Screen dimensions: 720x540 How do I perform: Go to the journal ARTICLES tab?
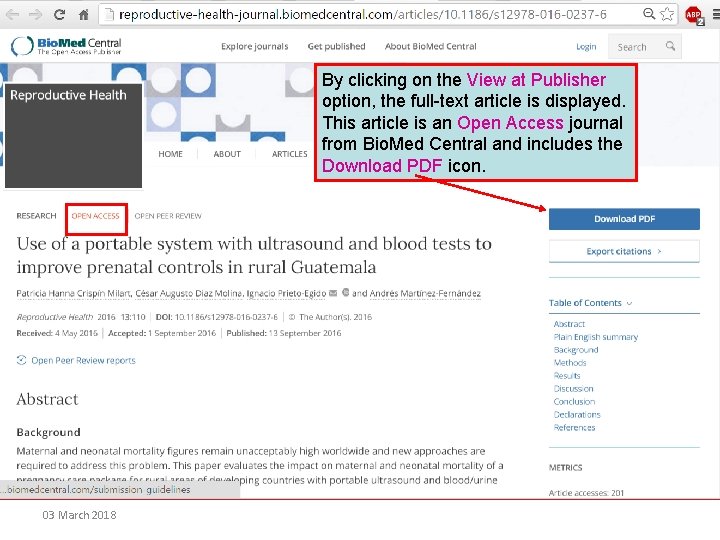click(289, 154)
